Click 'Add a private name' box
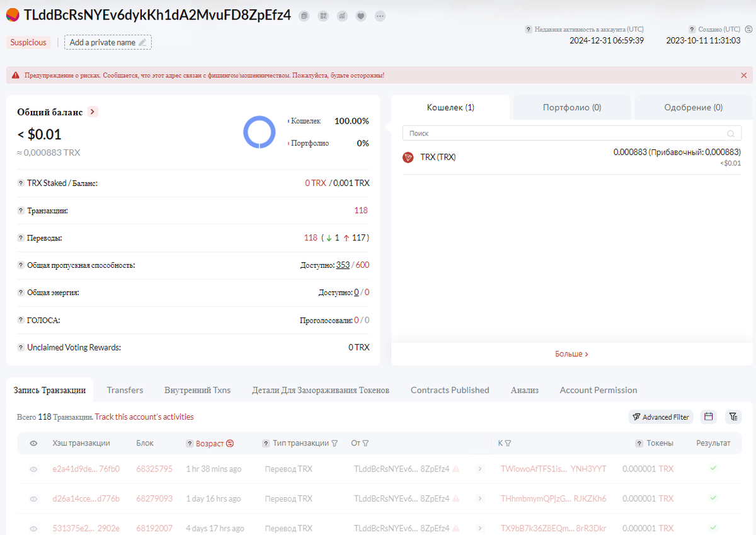 pyautogui.click(x=108, y=42)
